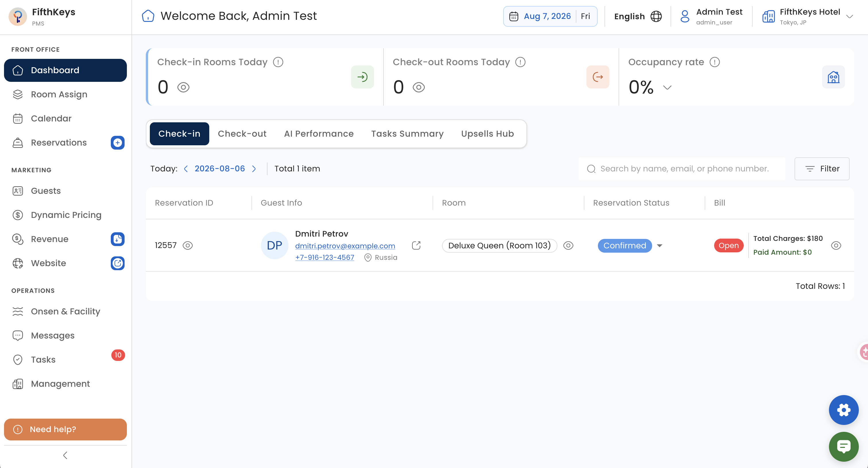Switch to the Check-out tab
This screenshot has width=868, height=468.
pos(242,134)
